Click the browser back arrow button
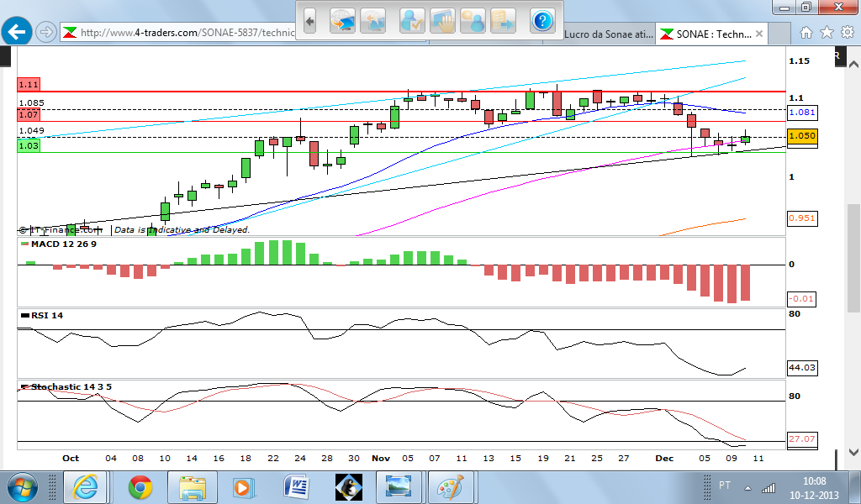The height and width of the screenshot is (504, 861). pyautogui.click(x=16, y=33)
